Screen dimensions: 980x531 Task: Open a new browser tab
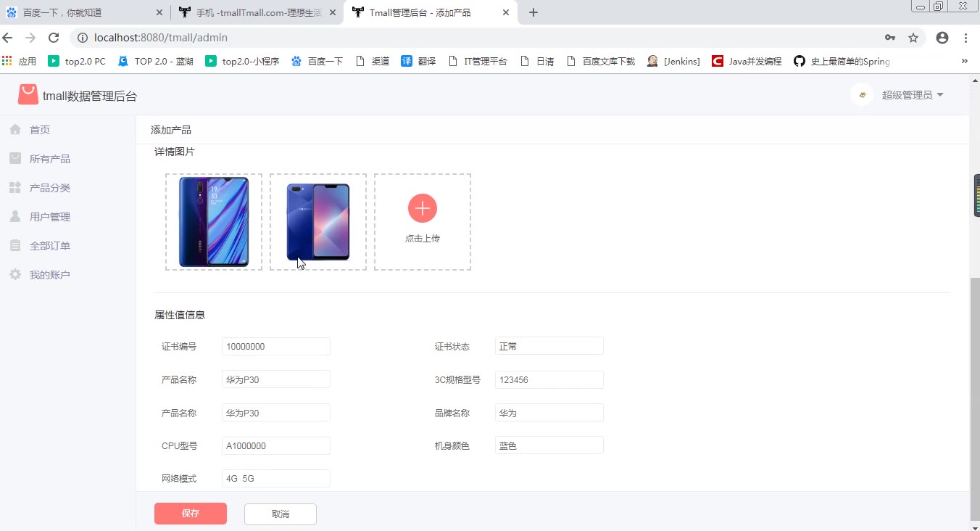(x=533, y=12)
